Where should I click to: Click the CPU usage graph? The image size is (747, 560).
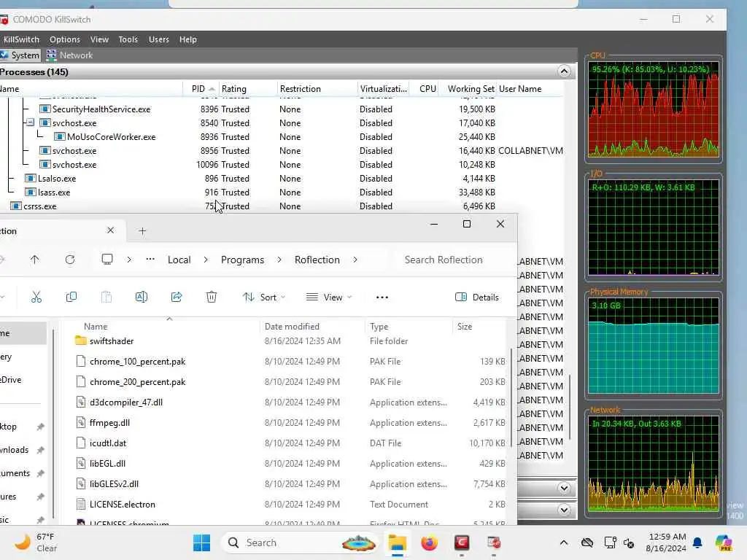[x=653, y=109]
